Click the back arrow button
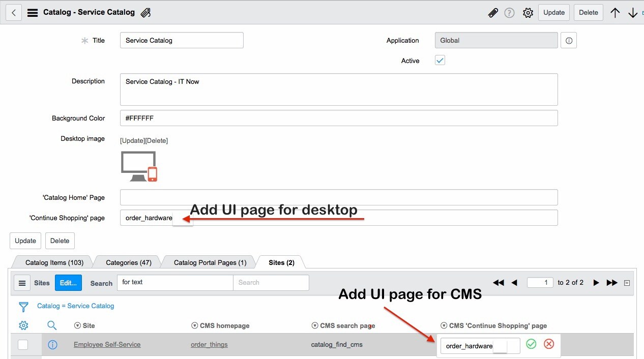This screenshot has height=359, width=644. [14, 13]
